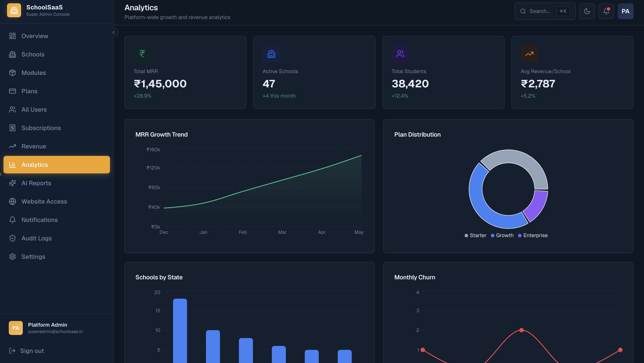Click the Search input field
The height and width of the screenshot is (363, 644).
click(x=545, y=11)
